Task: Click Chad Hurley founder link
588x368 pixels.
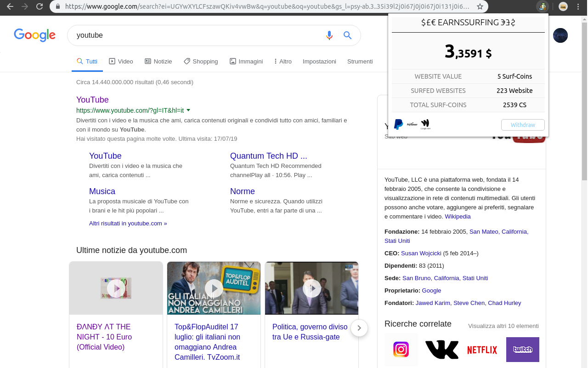Action: (504, 303)
